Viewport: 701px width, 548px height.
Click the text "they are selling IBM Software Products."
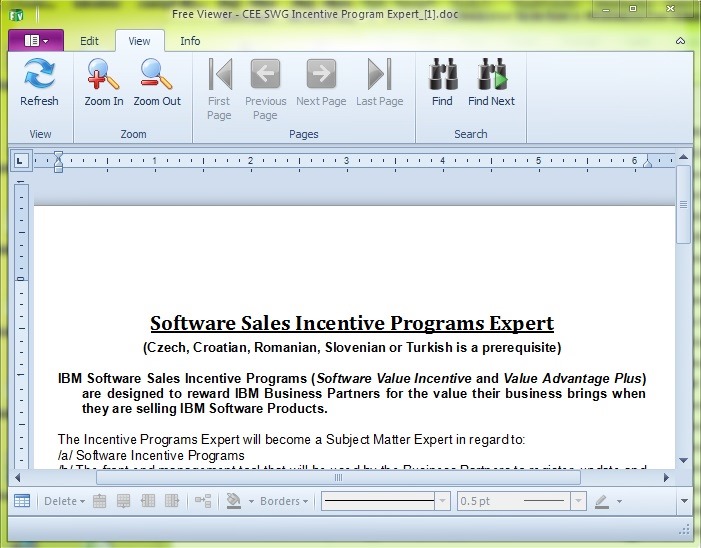205,409
